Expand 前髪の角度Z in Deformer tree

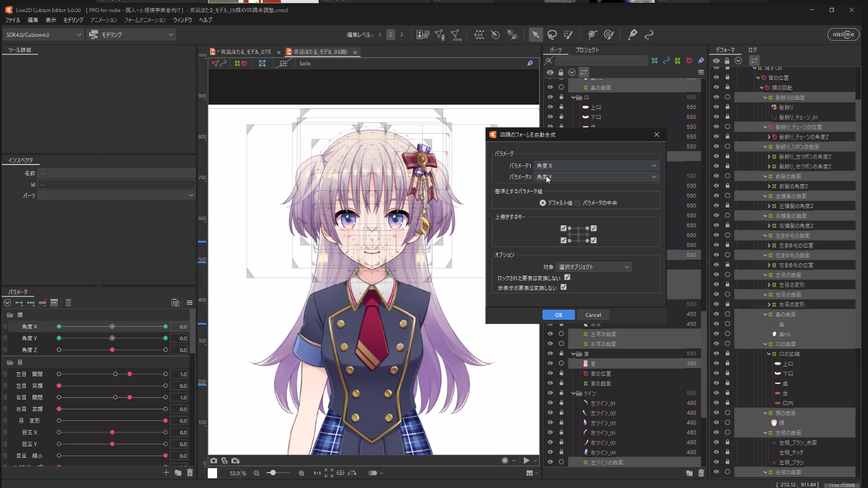point(769,187)
